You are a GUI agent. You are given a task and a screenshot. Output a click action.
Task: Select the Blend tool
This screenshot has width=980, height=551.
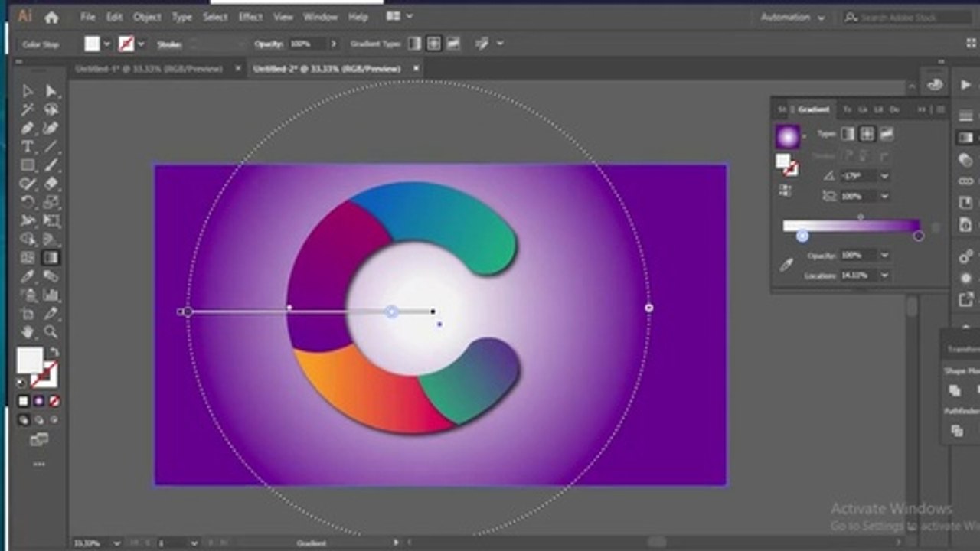(51, 276)
